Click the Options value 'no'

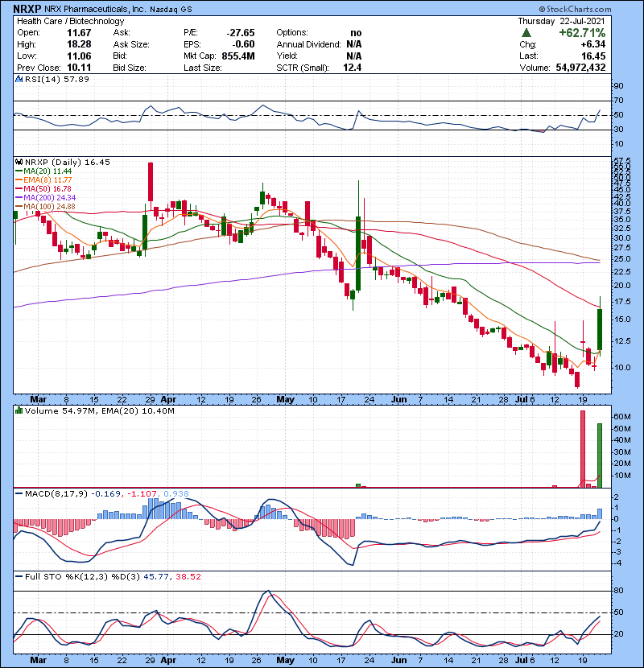pos(356,33)
